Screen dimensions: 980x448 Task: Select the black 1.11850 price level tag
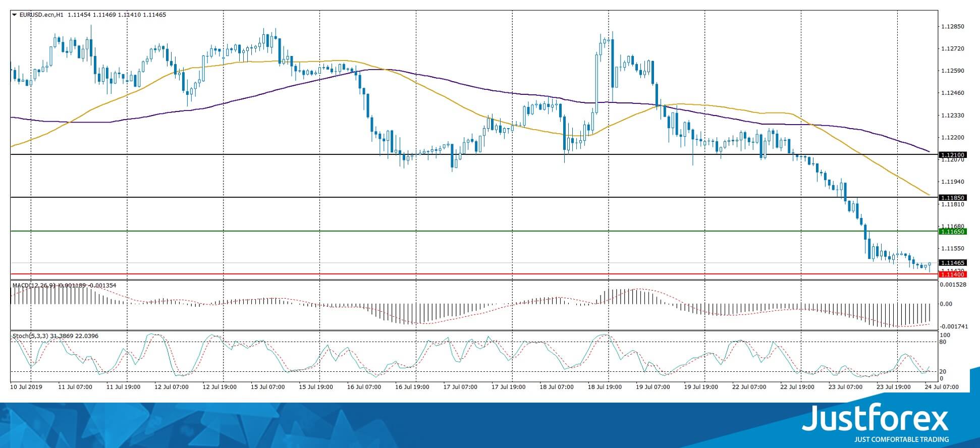point(952,197)
